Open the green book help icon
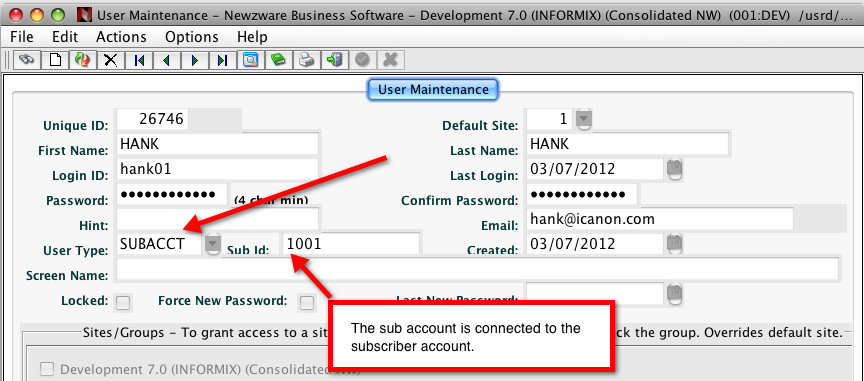 pos(278,60)
